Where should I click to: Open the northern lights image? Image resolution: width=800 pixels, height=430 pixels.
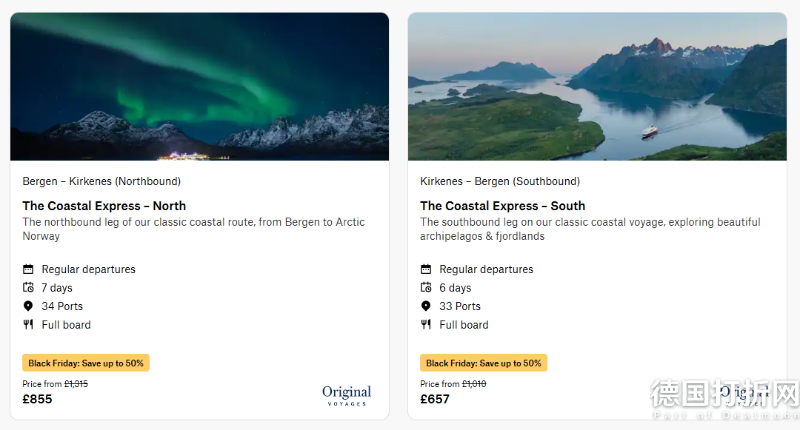[199, 86]
